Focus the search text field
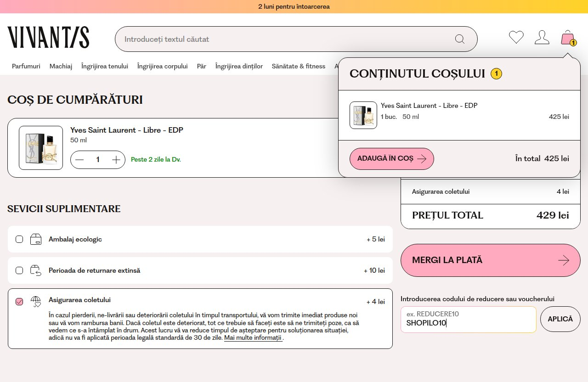The image size is (588, 382). coord(296,39)
